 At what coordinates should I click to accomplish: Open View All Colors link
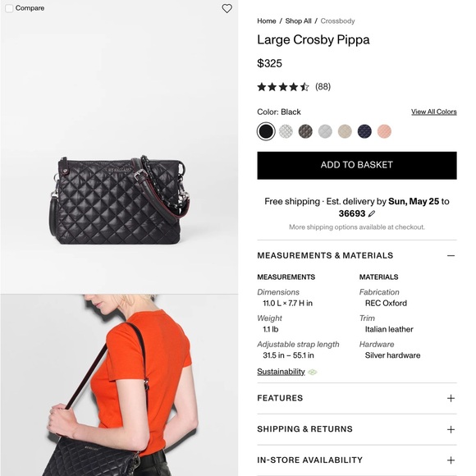pos(434,112)
